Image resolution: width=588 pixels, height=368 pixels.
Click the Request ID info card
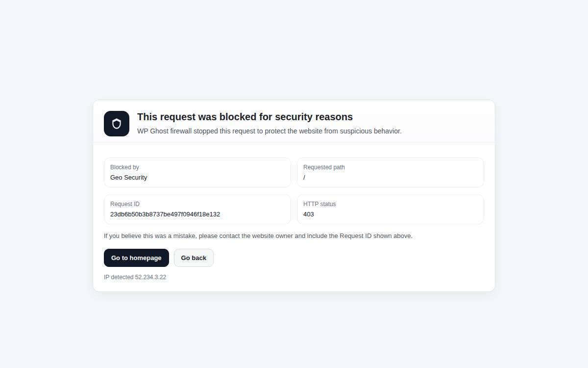(197, 209)
